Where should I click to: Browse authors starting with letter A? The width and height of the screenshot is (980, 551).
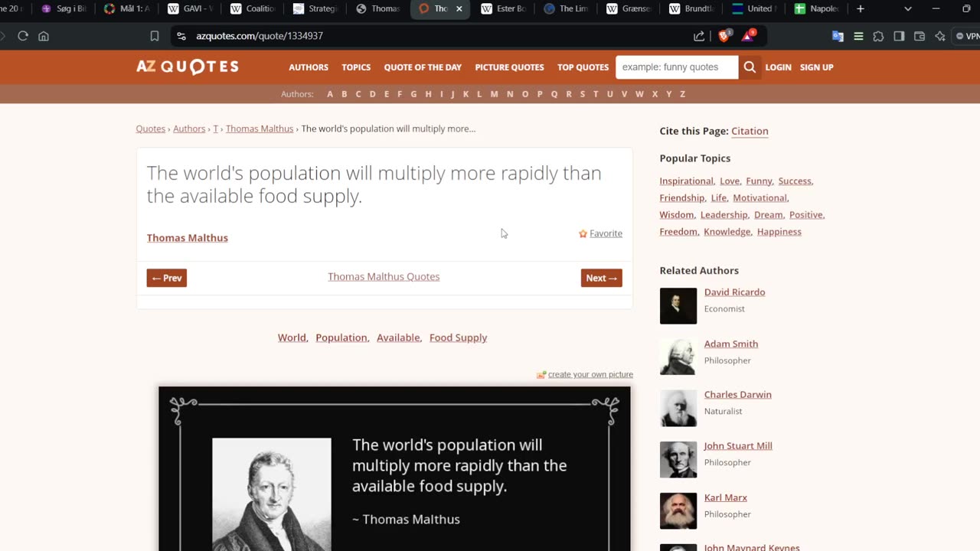point(330,94)
